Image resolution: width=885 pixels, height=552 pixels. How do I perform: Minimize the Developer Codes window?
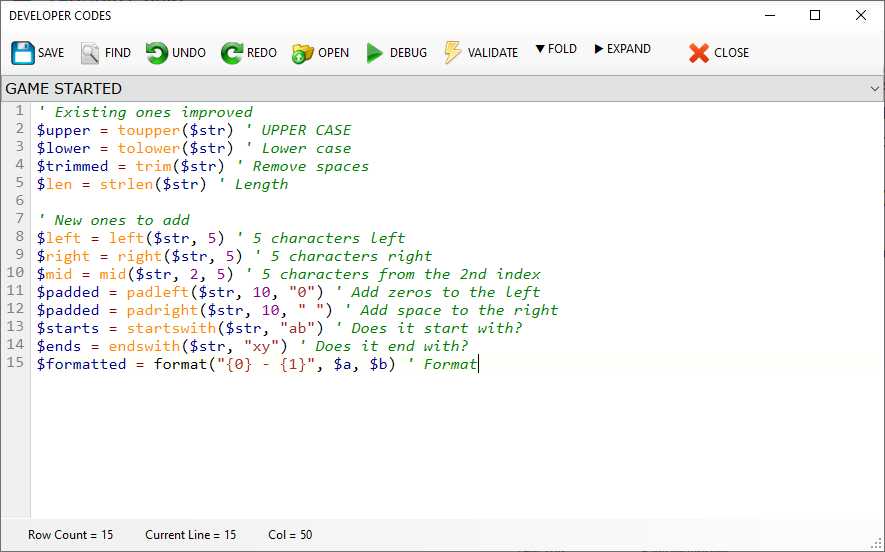[x=769, y=15]
